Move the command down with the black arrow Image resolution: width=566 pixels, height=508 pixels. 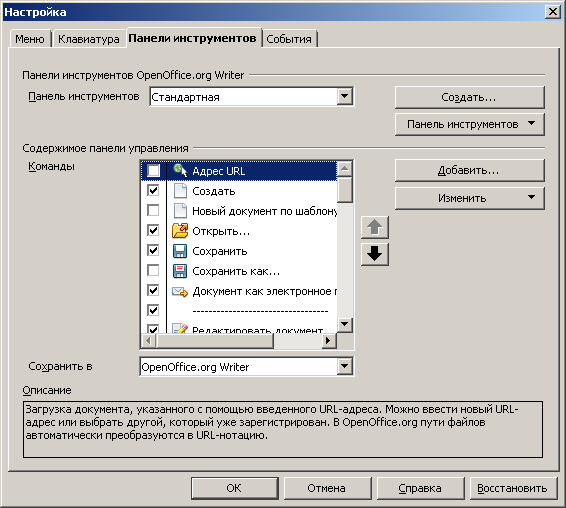click(375, 254)
